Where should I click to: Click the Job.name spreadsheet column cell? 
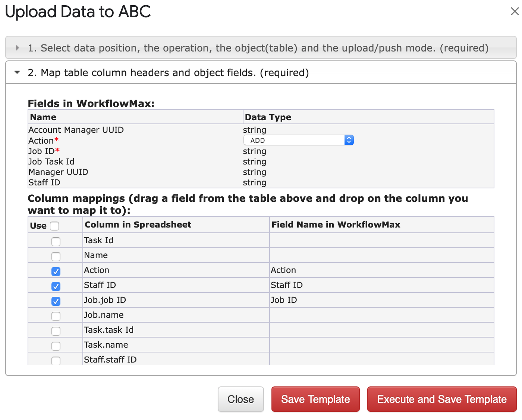tap(176, 315)
